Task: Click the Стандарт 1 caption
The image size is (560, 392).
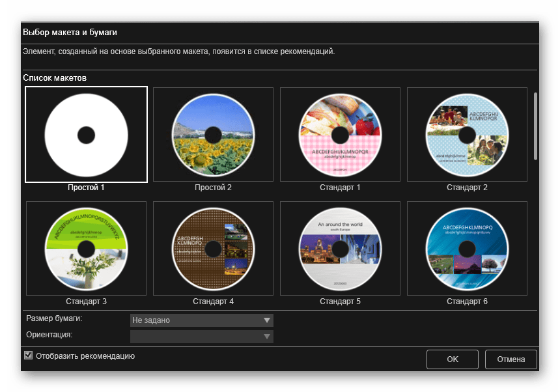Action: [x=340, y=188]
